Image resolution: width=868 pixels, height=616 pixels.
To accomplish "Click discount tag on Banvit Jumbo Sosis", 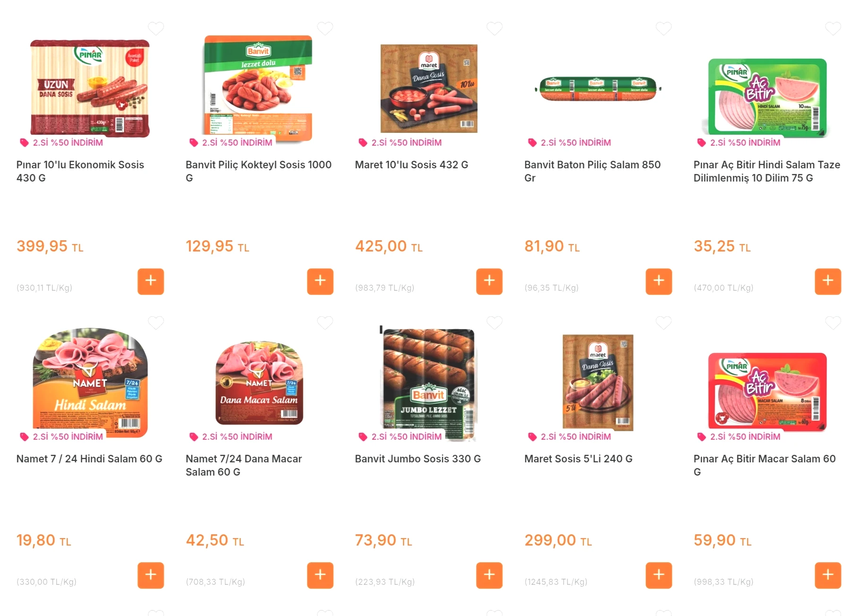I will coord(401,436).
